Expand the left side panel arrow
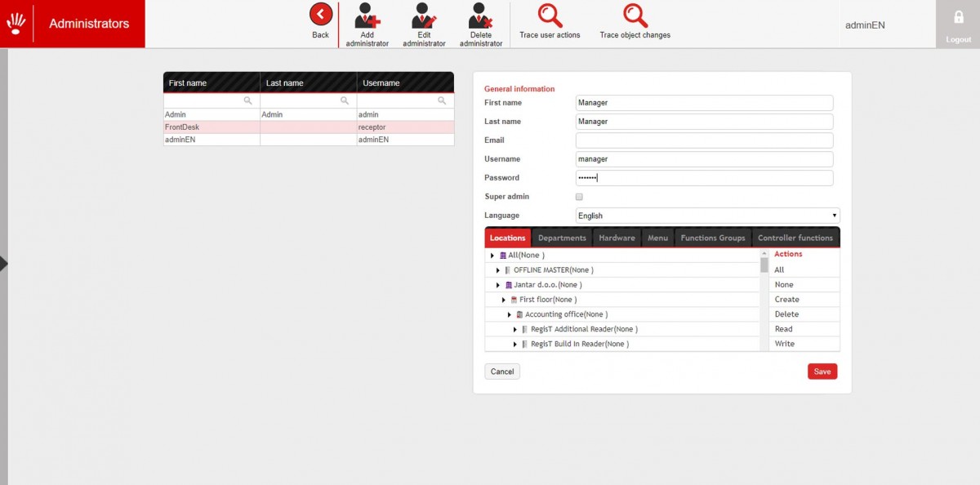980x485 pixels. (x=4, y=264)
